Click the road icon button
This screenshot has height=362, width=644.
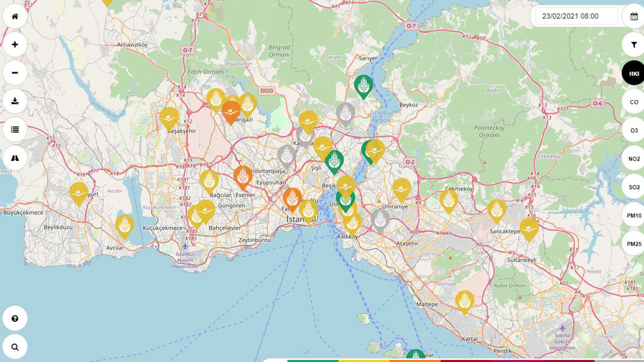click(15, 158)
